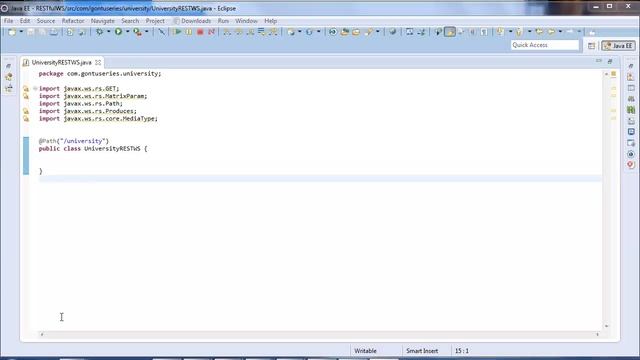Open the Project menu
This screenshot has width=640, height=360.
coord(155,21)
